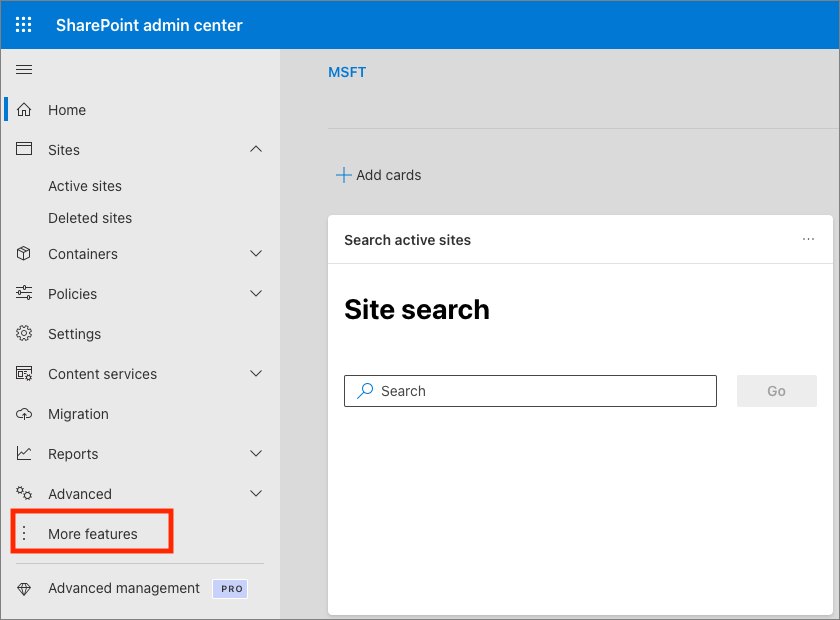
Task: Click the Advanced management diamond icon
Action: (x=24, y=589)
